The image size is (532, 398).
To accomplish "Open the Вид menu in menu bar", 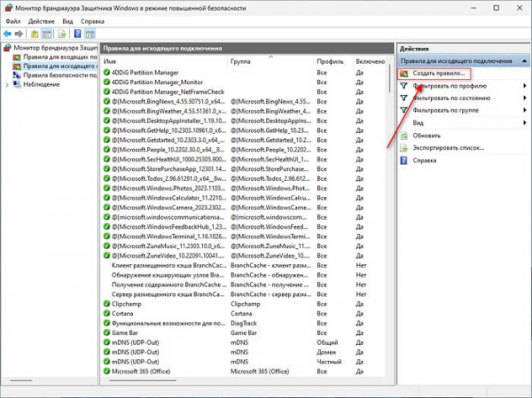I will [x=67, y=21].
